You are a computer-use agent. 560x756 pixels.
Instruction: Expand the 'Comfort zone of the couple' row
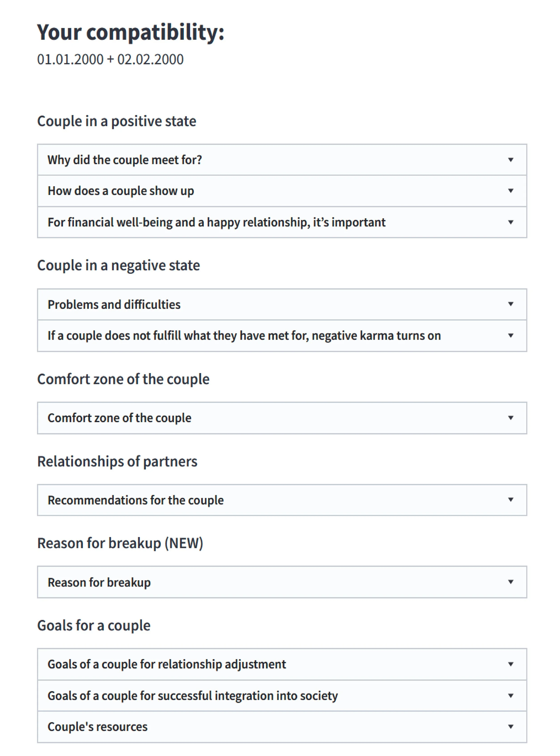pos(119,418)
